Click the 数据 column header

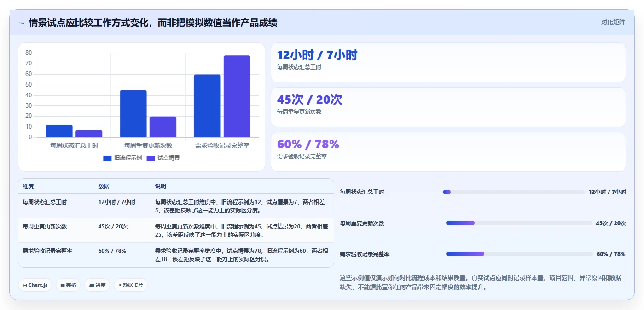click(x=104, y=187)
